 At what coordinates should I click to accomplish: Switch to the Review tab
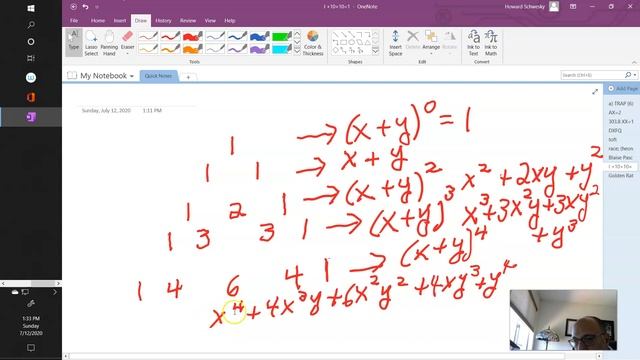click(x=188, y=20)
